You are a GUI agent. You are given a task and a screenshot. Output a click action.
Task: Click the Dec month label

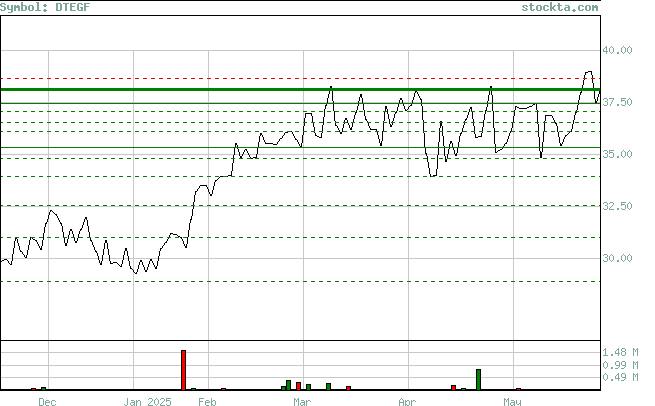click(x=47, y=402)
